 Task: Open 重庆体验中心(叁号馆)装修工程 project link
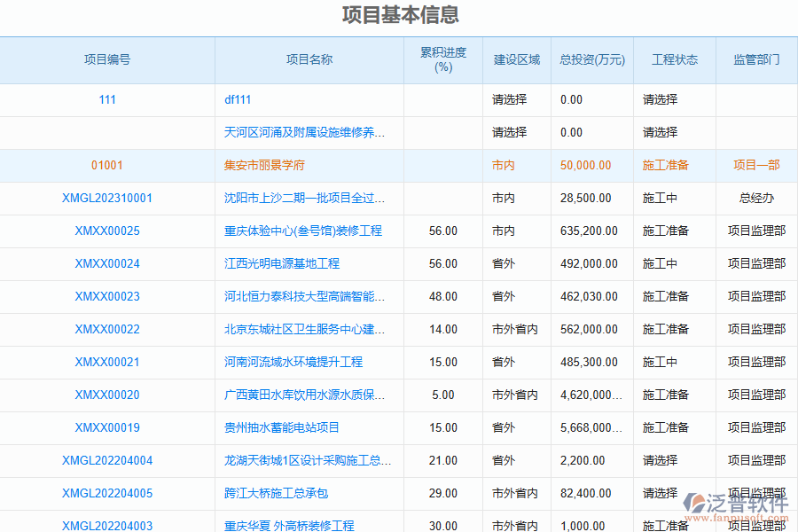tap(303, 231)
